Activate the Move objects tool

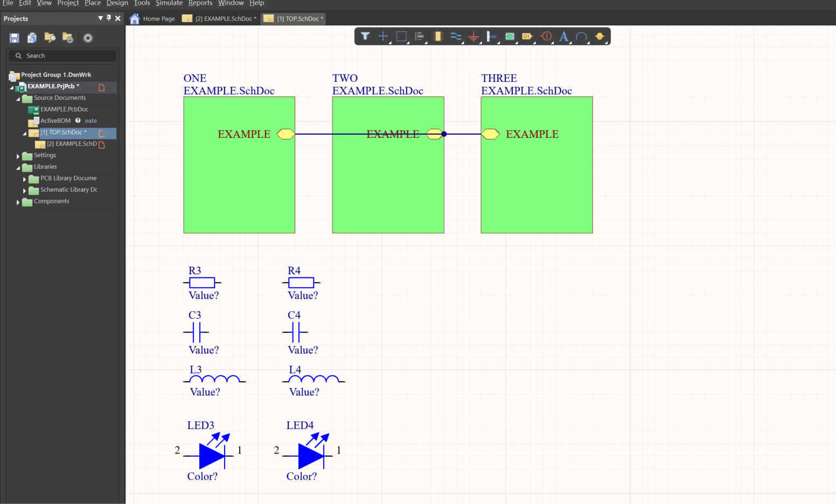tap(383, 36)
